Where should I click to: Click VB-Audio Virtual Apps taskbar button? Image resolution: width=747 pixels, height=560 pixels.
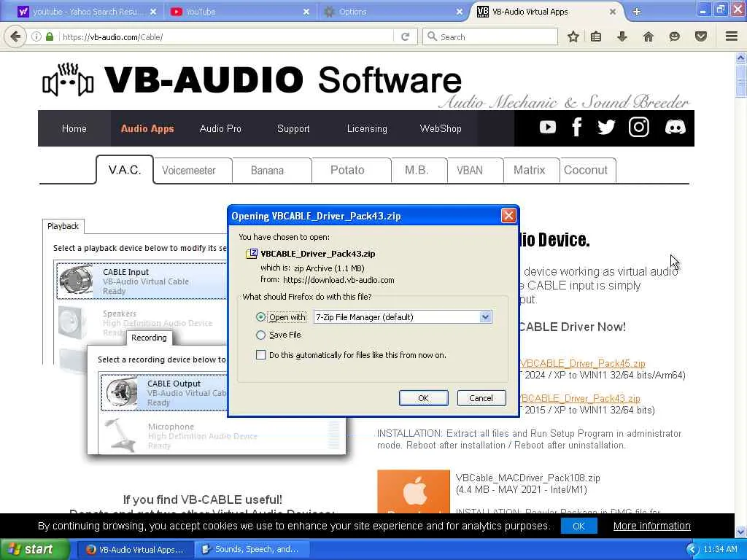135,550
